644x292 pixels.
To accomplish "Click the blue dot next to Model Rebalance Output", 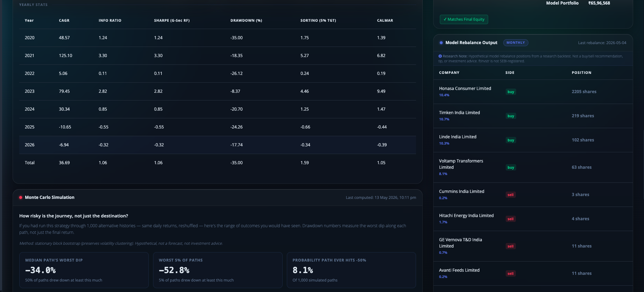I will click(x=441, y=43).
